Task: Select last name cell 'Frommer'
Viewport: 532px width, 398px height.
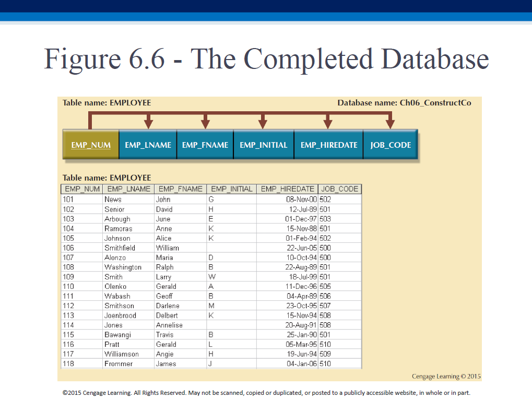Action: [x=128, y=364]
